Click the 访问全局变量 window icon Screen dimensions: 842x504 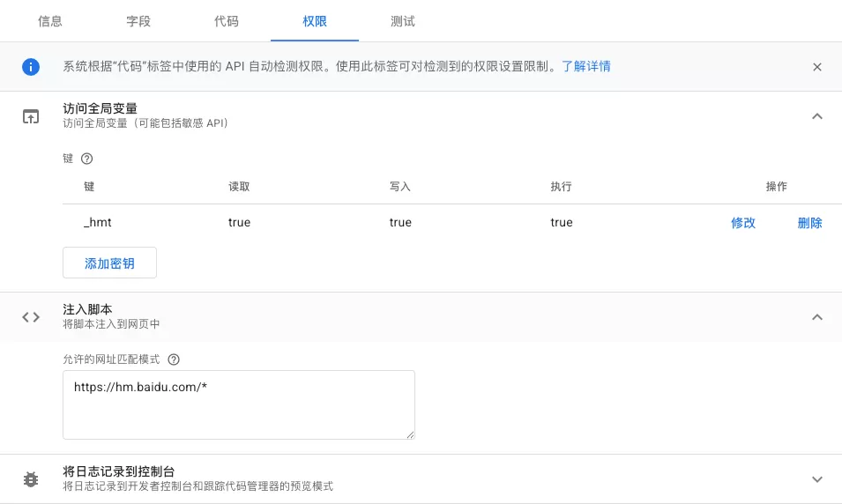tap(31, 116)
